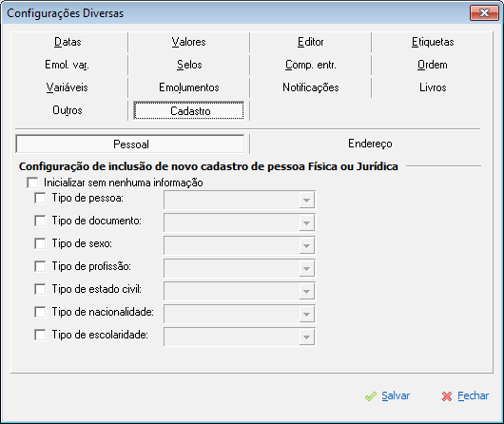Toggle the Tipo de sexo checkbox
The height and width of the screenshot is (424, 504).
click(x=40, y=243)
